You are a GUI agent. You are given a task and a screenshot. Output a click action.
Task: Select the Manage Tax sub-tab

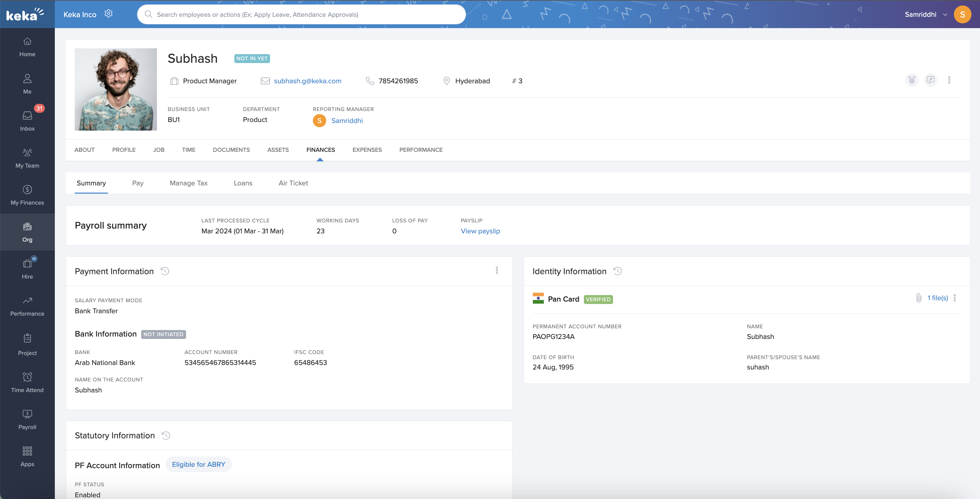point(188,183)
